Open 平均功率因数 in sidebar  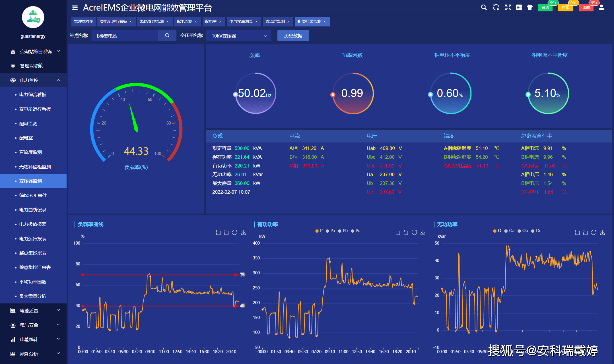33,282
